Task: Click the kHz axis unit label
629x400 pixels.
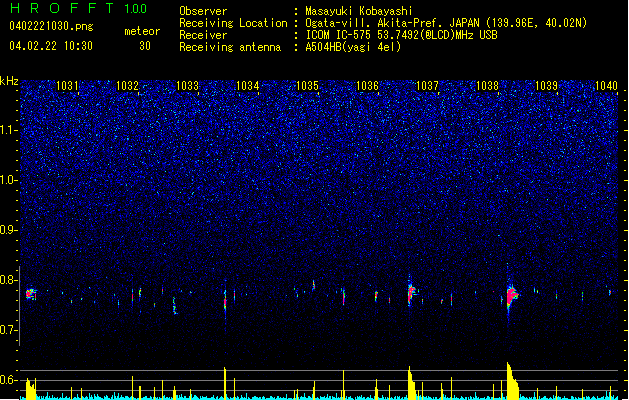Action: coord(9,81)
